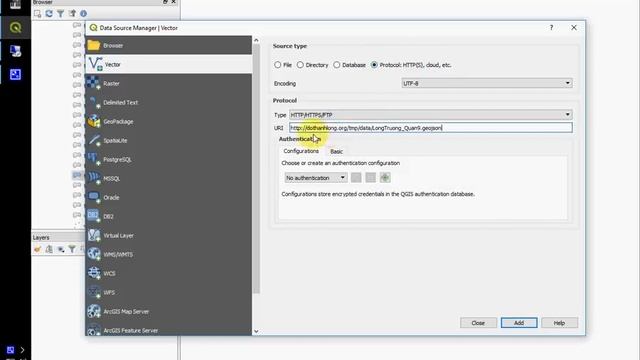640x360 pixels.
Task: Open the No authentication dropdown
Action: (x=316, y=178)
